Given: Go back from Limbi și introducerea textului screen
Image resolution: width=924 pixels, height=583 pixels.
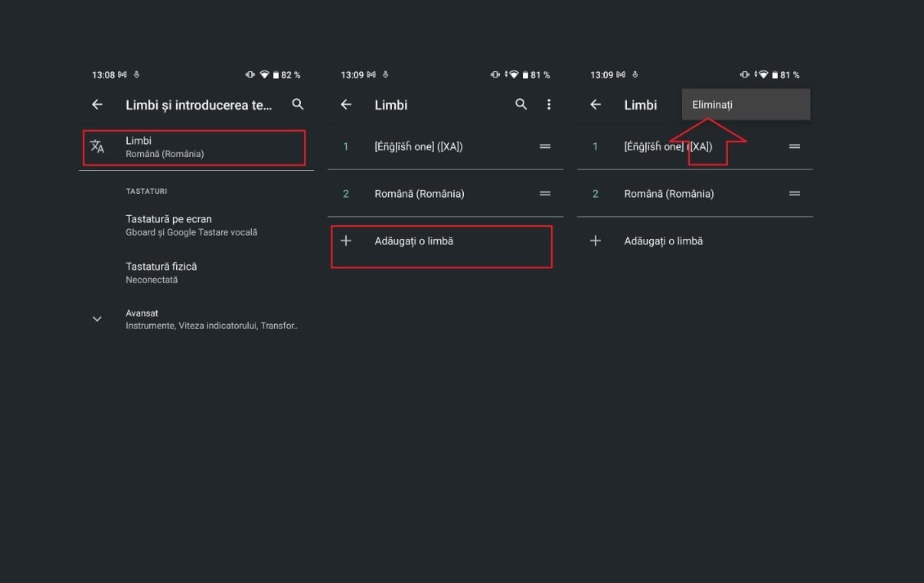Looking at the screenshot, I should tap(97, 104).
